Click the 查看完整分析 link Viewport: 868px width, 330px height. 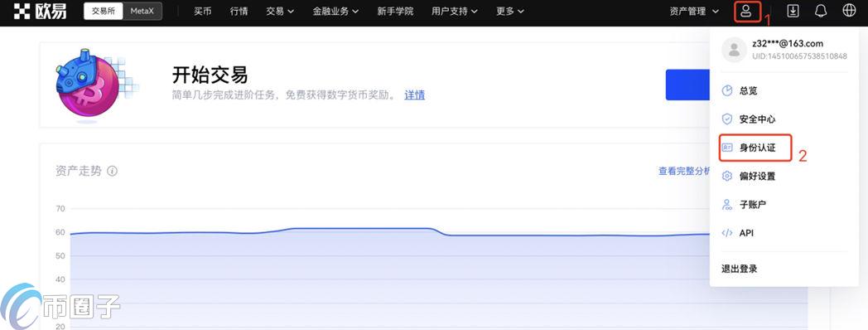[685, 172]
